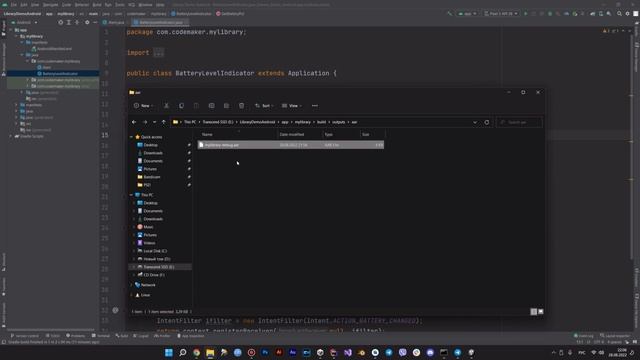The width and height of the screenshot is (640, 360).
Task: Go up one folder level in File Explorer
Action: click(x=164, y=122)
